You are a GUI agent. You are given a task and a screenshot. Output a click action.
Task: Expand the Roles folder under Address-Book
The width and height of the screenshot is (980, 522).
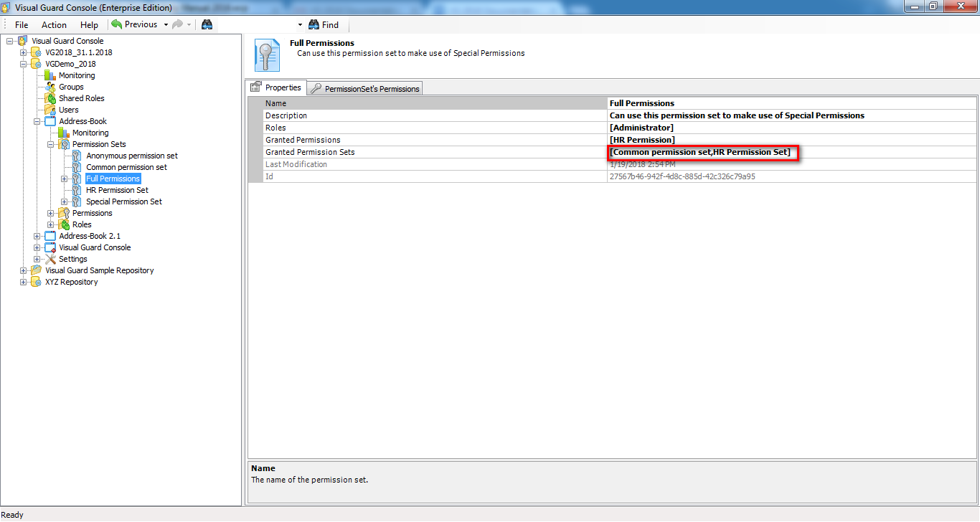click(51, 224)
